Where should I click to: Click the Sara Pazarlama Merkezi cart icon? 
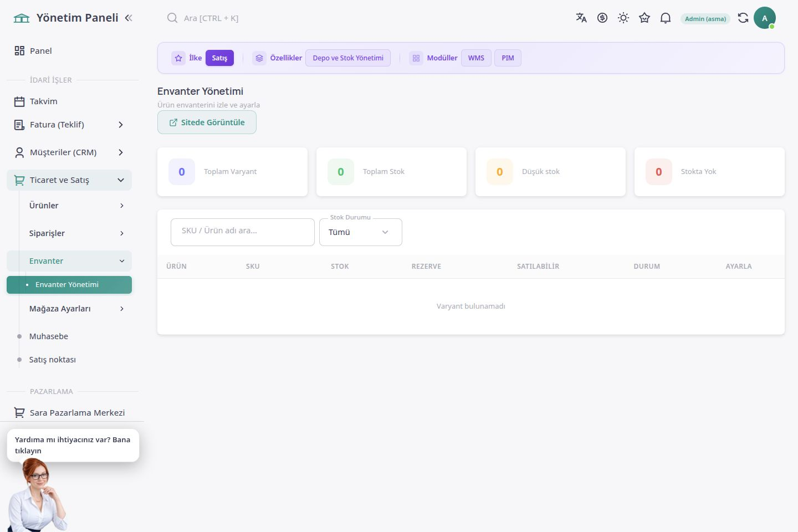click(19, 413)
